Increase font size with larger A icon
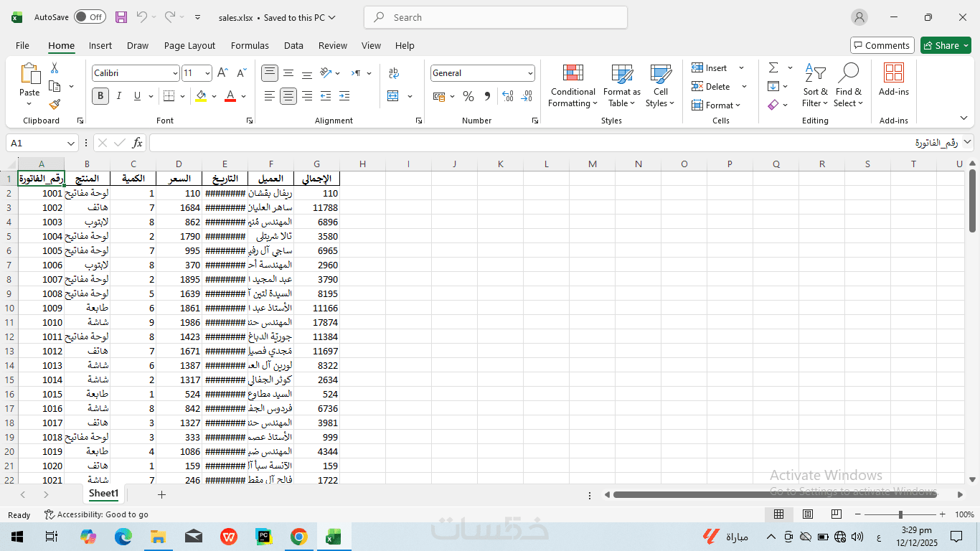The image size is (980, 551). (222, 73)
